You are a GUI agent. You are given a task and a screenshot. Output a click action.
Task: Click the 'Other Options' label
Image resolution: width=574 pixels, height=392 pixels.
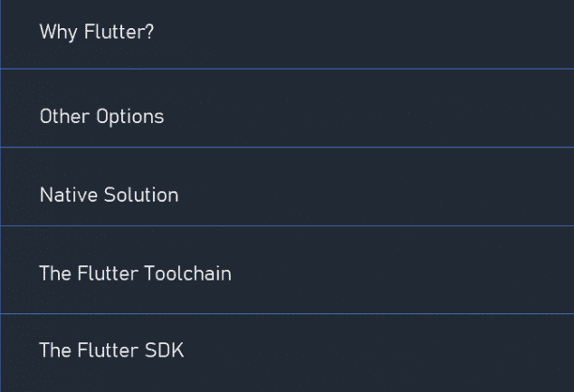[x=101, y=117]
